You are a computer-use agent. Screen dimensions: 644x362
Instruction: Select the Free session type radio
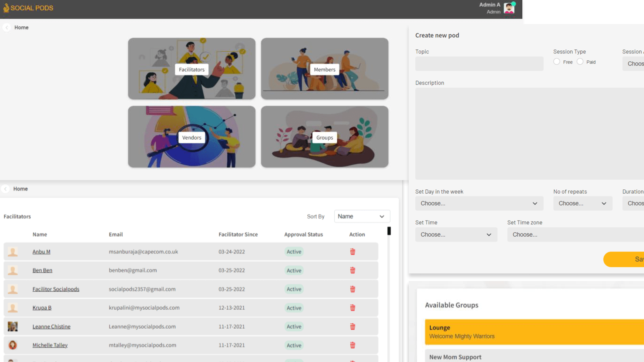(x=556, y=62)
